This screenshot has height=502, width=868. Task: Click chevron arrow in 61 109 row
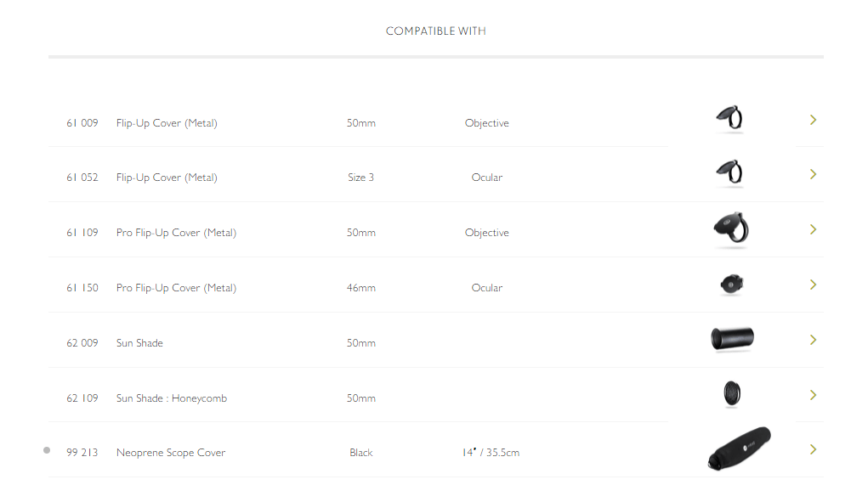[813, 229]
